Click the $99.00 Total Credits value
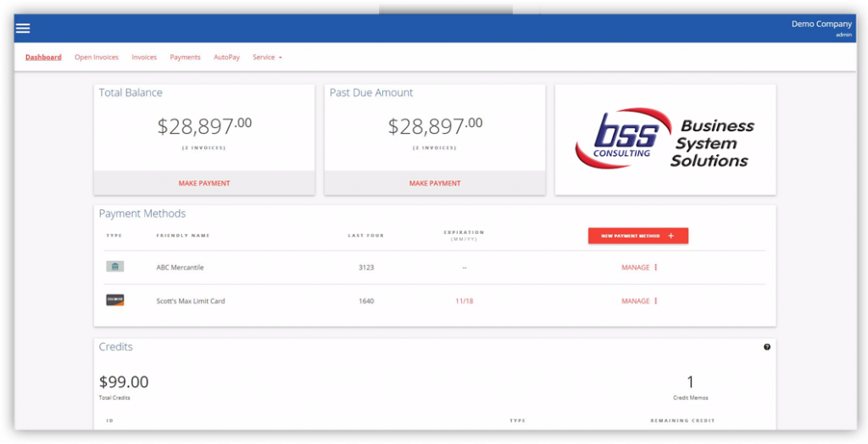This screenshot has width=868, height=444. point(124,382)
